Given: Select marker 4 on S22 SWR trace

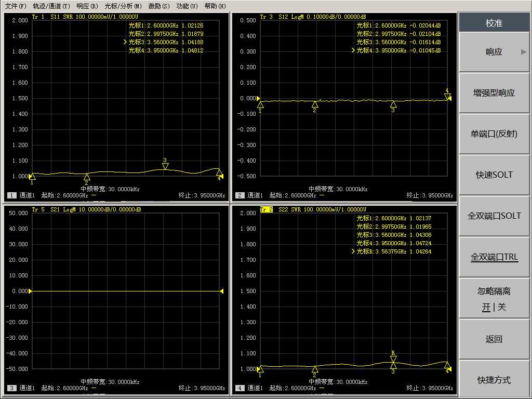Looking at the screenshot, I should (447, 367).
